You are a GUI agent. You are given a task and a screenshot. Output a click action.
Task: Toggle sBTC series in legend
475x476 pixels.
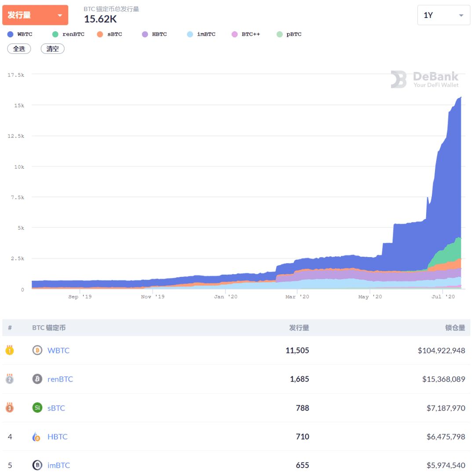tap(110, 34)
